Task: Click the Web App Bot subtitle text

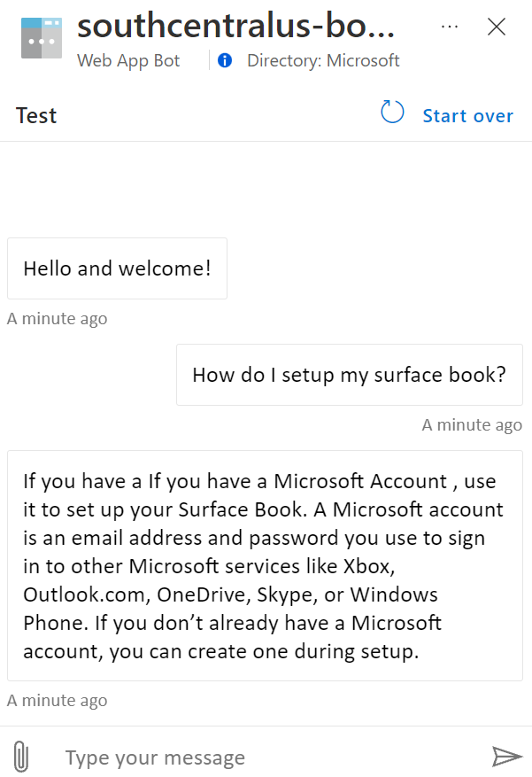Action: (128, 61)
